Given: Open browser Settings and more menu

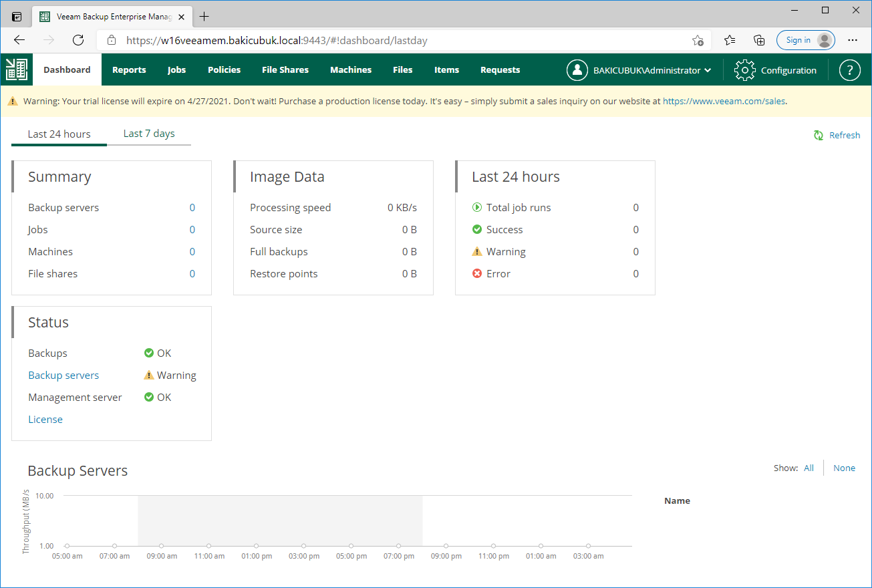Looking at the screenshot, I should (852, 40).
